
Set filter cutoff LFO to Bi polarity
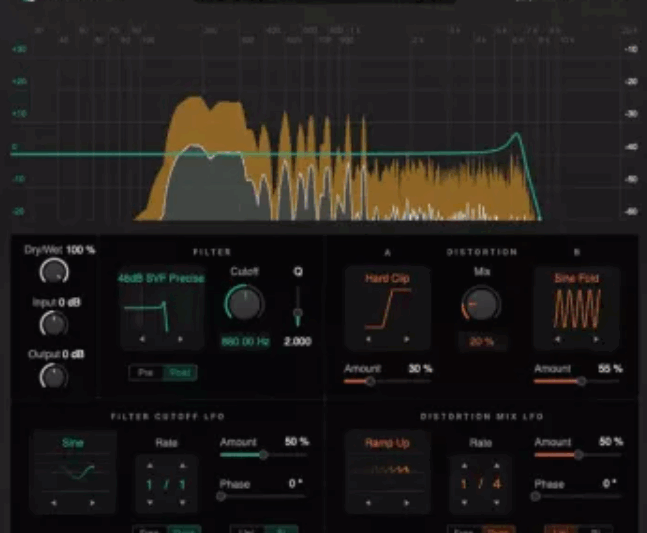pyautogui.click(x=281, y=530)
